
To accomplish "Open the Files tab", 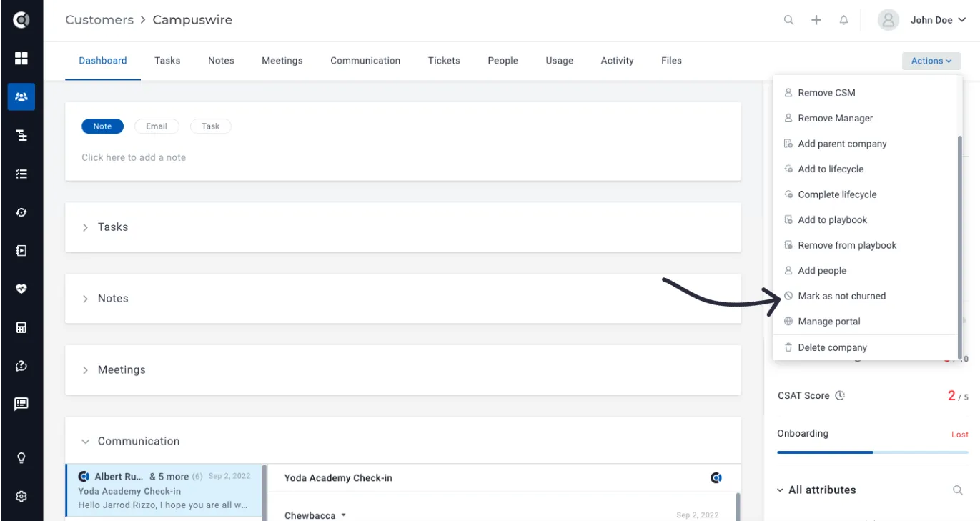I will pos(671,61).
